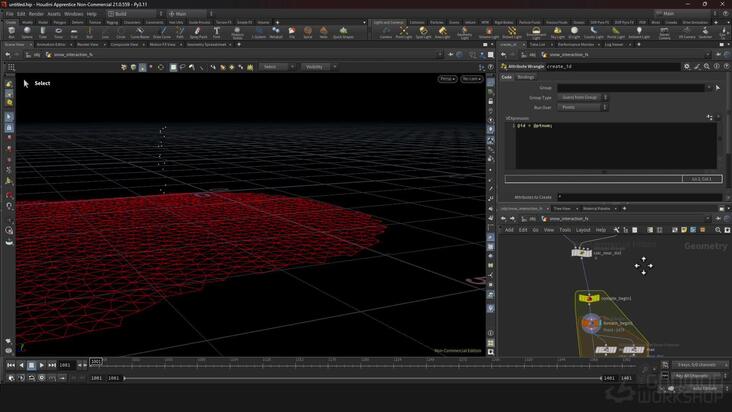Open the Tree View tab

click(x=562, y=209)
